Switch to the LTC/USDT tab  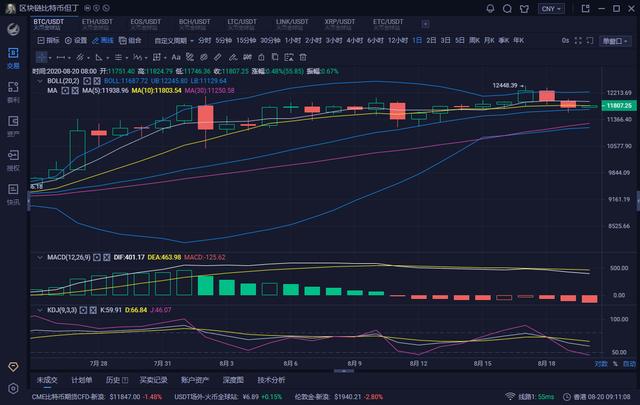point(242,24)
